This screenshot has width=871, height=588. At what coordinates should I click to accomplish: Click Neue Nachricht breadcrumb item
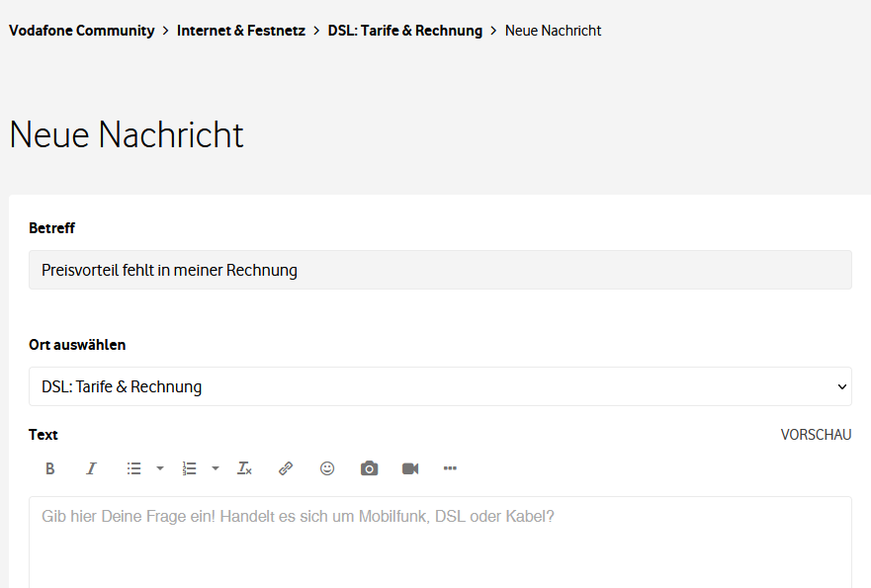tap(553, 31)
